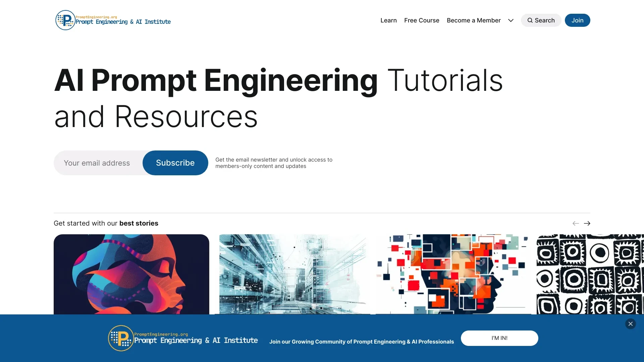This screenshot has width=644, height=362.
Task: Expand the Become a Member dropdown
Action: 511,20
